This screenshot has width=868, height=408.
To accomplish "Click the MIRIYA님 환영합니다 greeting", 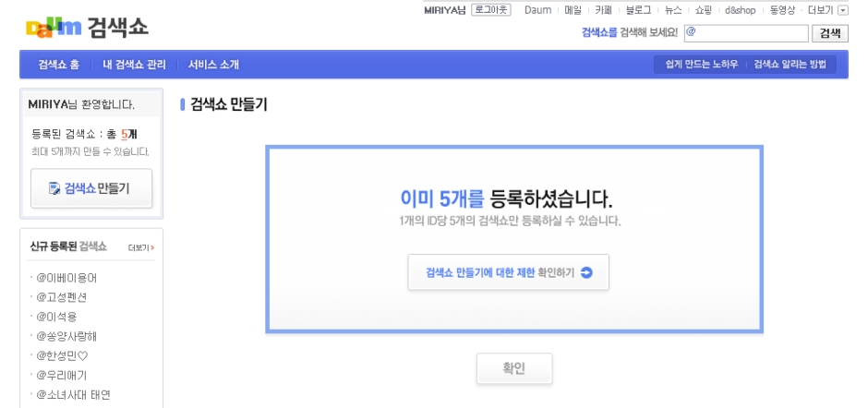I will (81, 104).
